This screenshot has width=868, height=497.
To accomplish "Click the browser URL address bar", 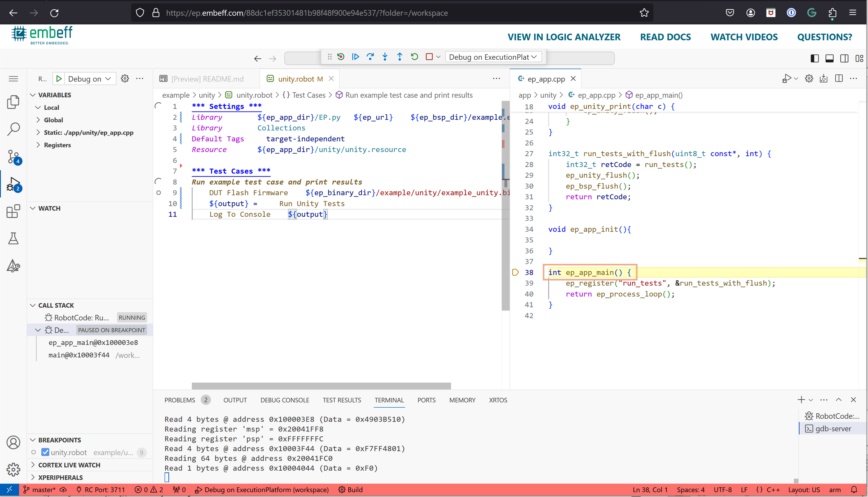I will pyautogui.click(x=393, y=13).
